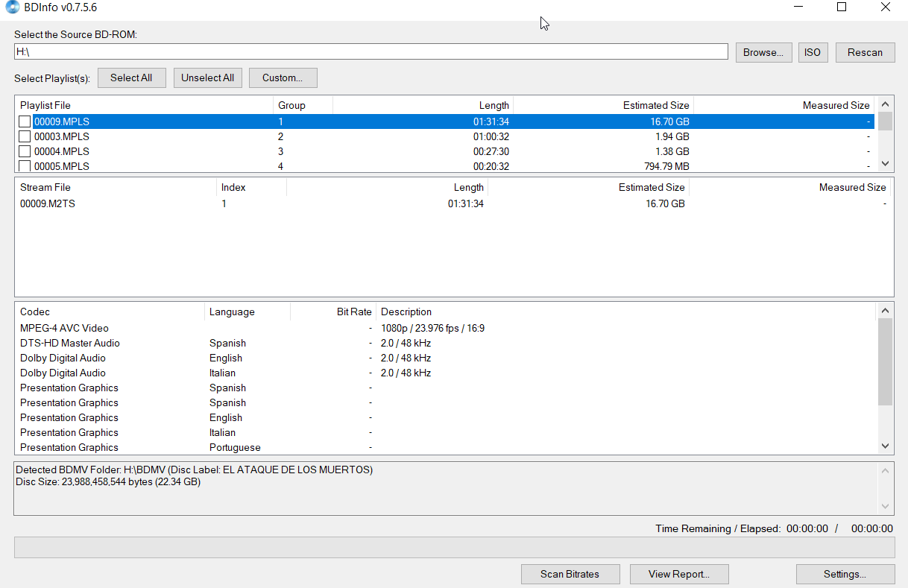Image resolution: width=908 pixels, height=588 pixels.
Task: Click the 1.94 GB estimated size cell
Action: coord(672,136)
